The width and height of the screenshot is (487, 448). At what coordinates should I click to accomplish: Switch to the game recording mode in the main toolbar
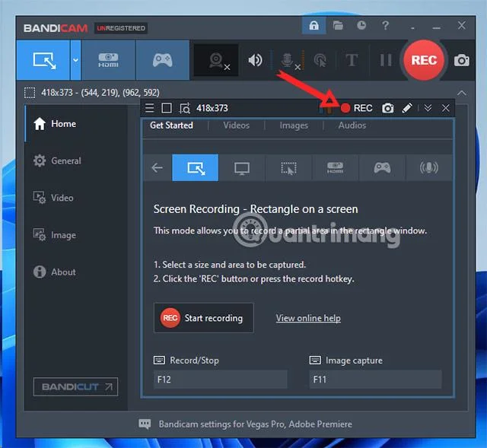tap(162, 60)
